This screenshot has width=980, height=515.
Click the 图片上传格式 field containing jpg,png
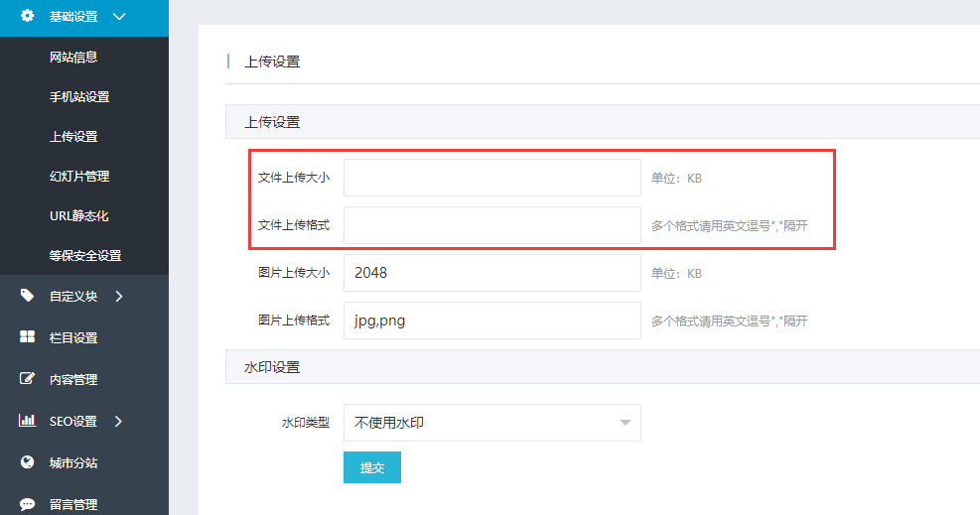[491, 321]
